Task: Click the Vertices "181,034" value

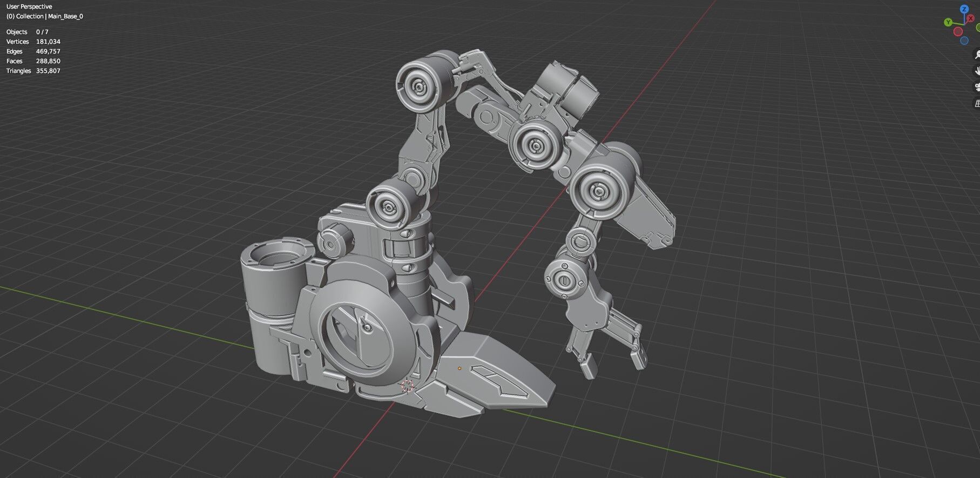Action: 48,42
